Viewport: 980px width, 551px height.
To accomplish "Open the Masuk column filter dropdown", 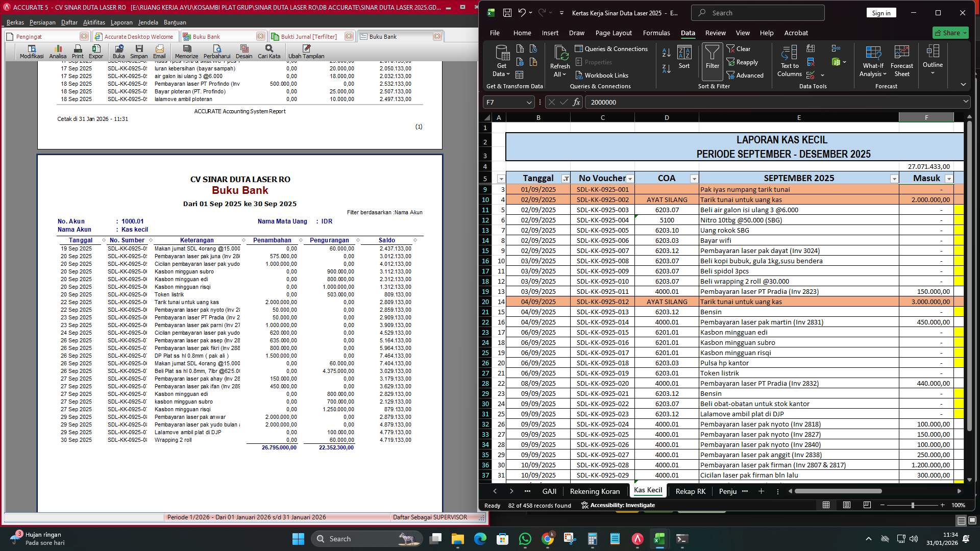I will tap(948, 179).
